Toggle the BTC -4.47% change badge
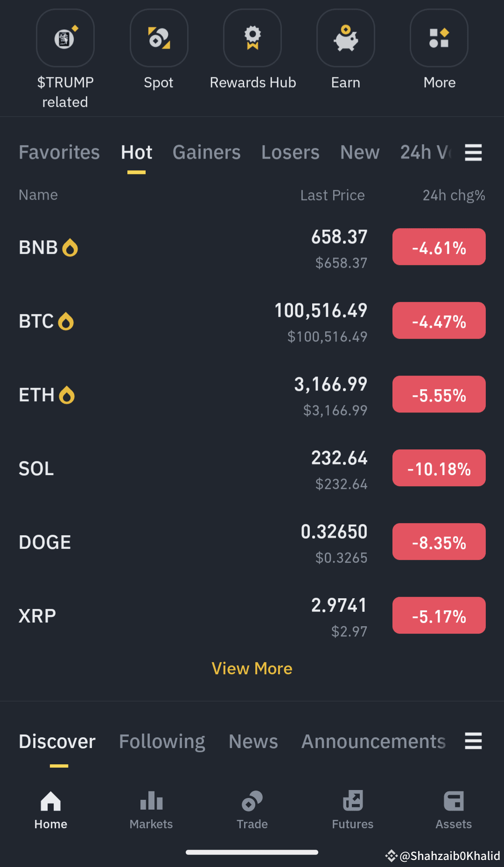This screenshot has width=504, height=867. pos(439,321)
